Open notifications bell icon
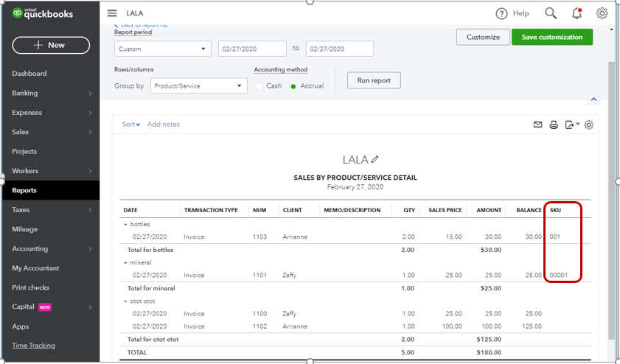The height and width of the screenshot is (364, 620). pos(577,13)
